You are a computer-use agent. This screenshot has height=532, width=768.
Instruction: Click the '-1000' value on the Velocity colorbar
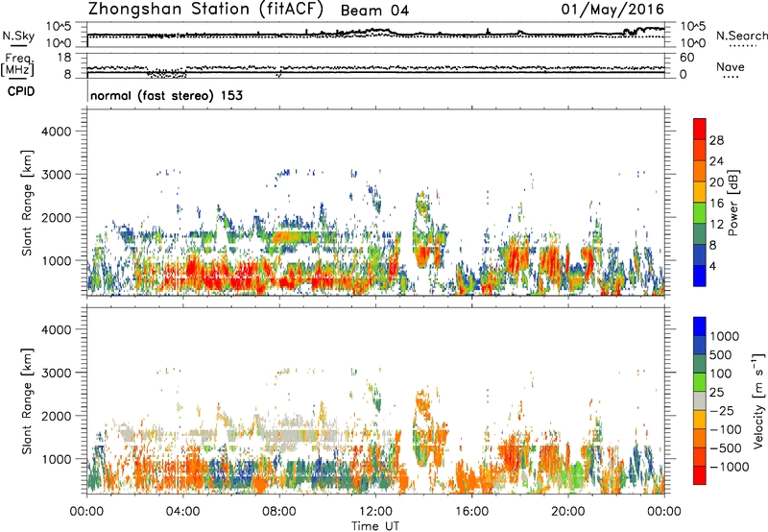(x=730, y=467)
